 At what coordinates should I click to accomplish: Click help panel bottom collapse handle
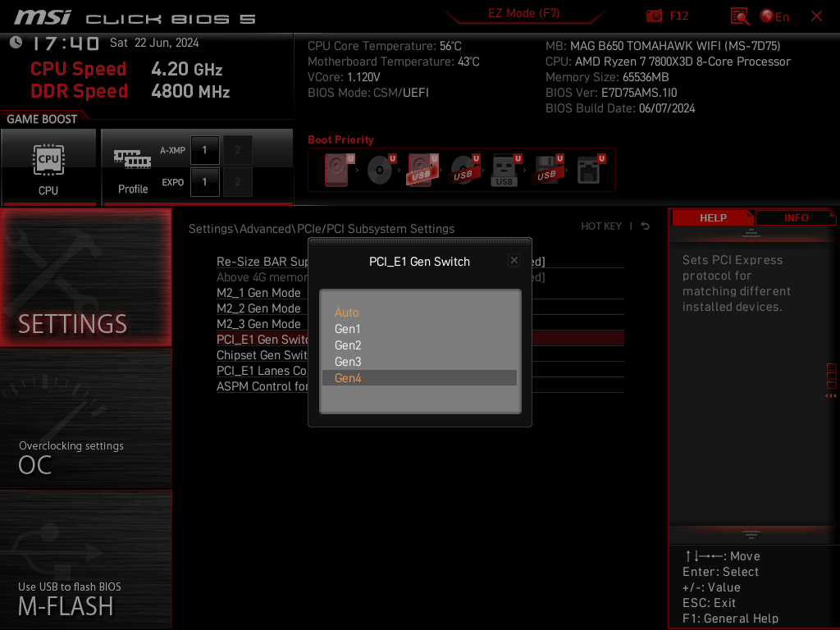751,535
